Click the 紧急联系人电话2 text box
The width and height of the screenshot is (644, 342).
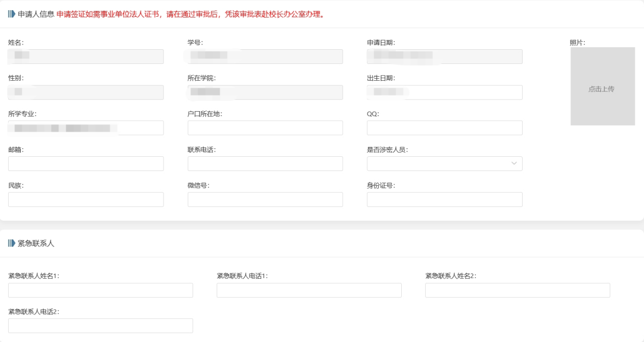pos(101,326)
